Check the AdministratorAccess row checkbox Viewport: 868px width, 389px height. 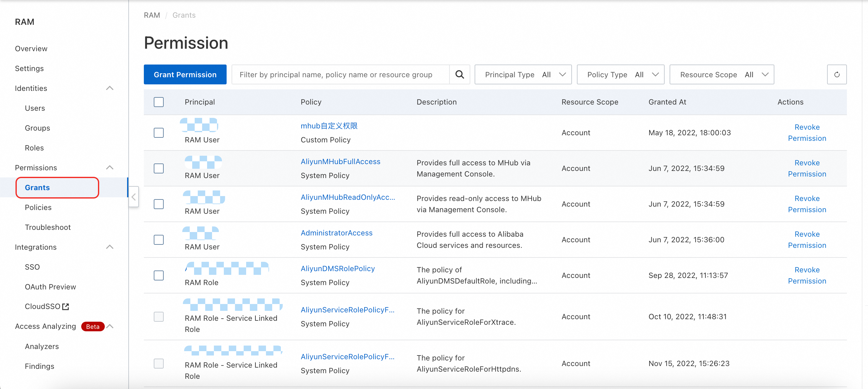[158, 240]
